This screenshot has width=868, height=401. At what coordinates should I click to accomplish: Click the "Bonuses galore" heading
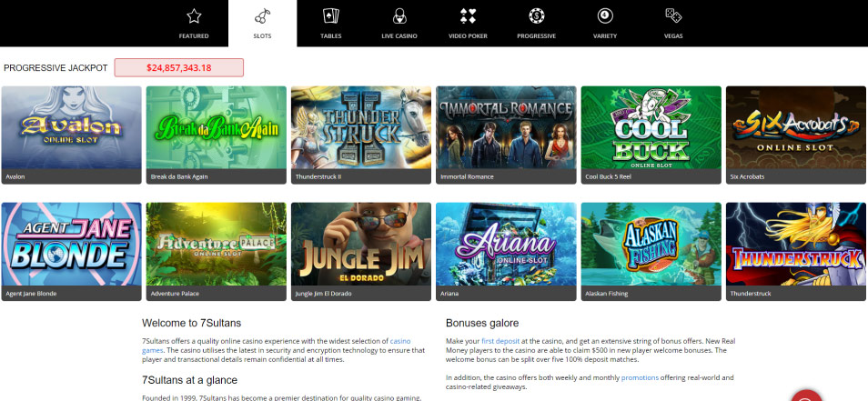point(482,323)
